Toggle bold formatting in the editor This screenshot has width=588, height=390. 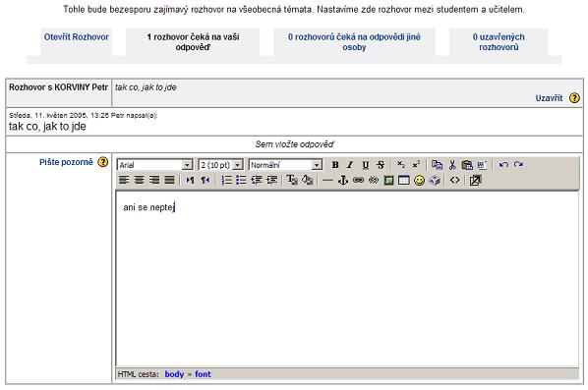(335, 165)
